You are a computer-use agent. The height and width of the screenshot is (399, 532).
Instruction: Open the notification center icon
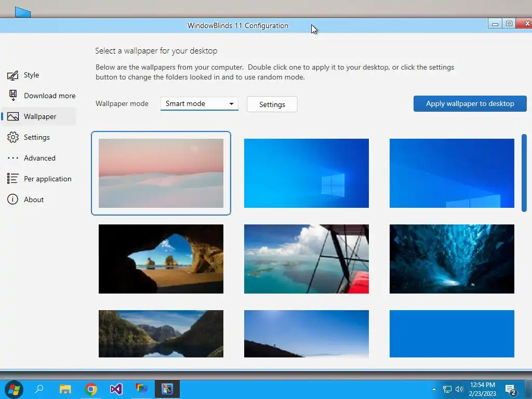pyautogui.click(x=511, y=390)
